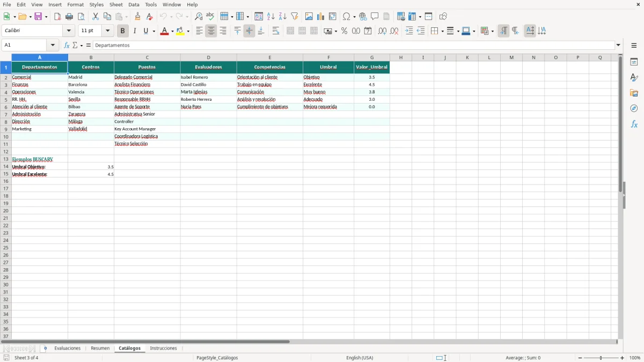Image resolution: width=644 pixels, height=362 pixels.
Task: Toggle Align Left
Action: point(200,31)
